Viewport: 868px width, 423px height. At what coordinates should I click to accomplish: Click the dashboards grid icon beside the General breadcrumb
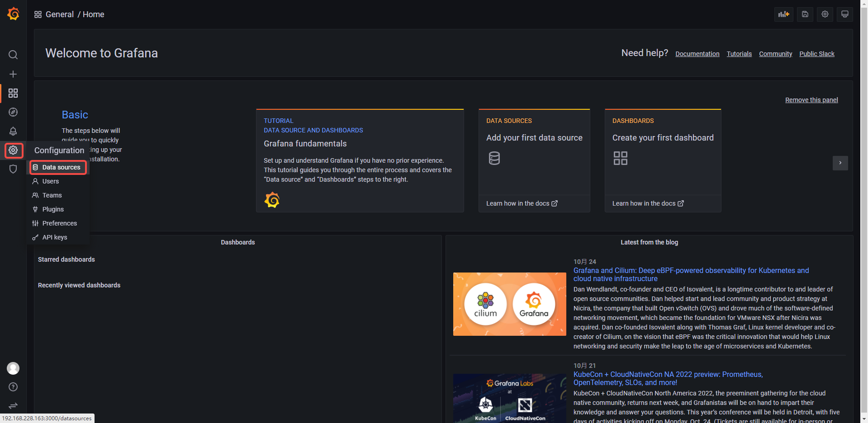point(38,14)
